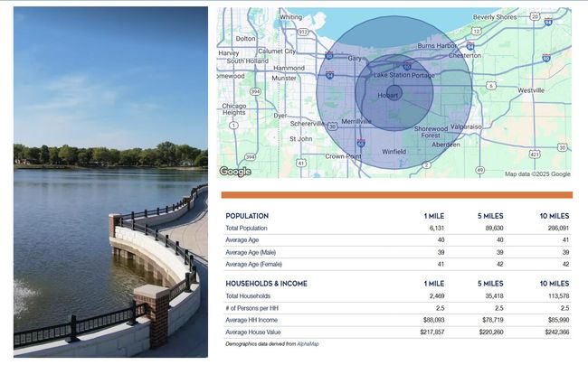Click the Route 49 highway shield
Viewport: 588px width, 365px height.
[479, 170]
